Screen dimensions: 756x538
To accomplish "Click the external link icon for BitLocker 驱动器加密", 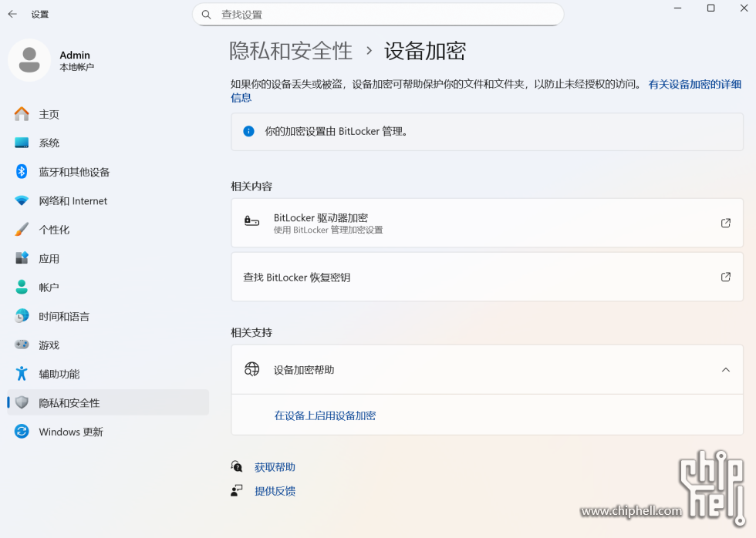I will tap(725, 223).
